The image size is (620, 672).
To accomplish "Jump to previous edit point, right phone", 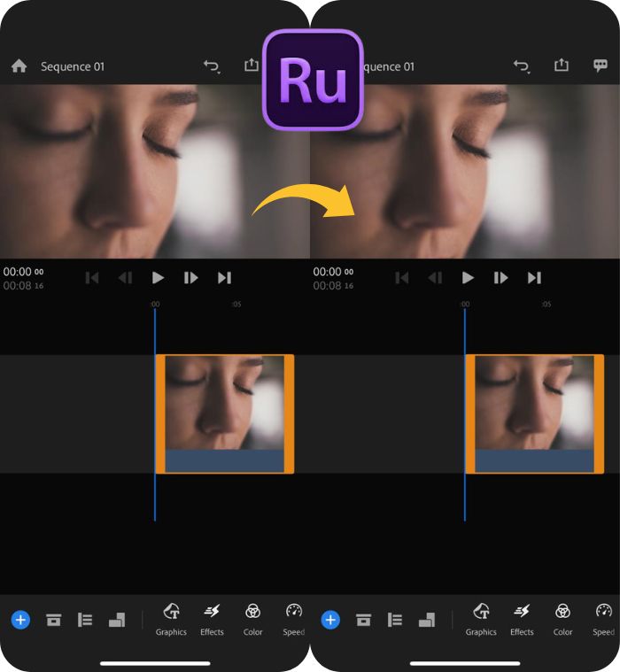I will [x=402, y=278].
